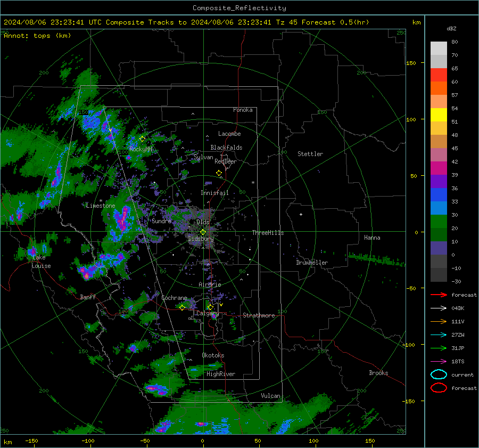The height and width of the screenshot is (448, 479).
Task: Select the yellow diamond marker below Cochrane
Action: point(182,307)
